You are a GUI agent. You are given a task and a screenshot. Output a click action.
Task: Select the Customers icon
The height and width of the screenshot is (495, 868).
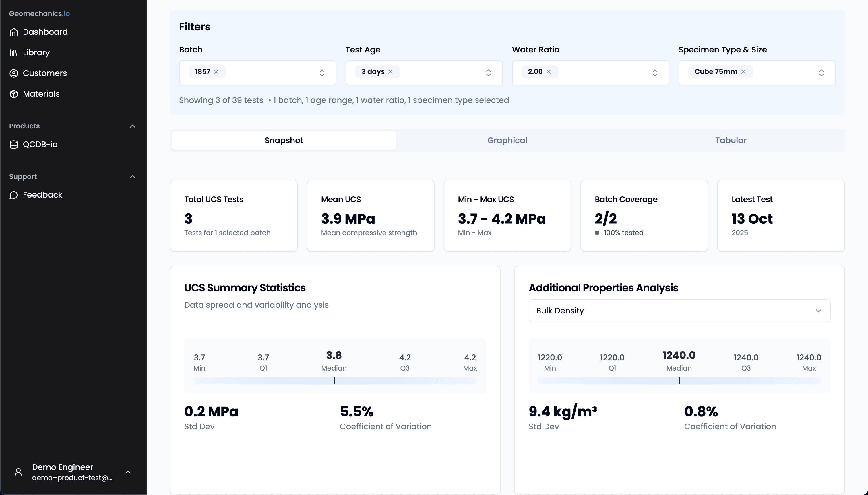[14, 73]
